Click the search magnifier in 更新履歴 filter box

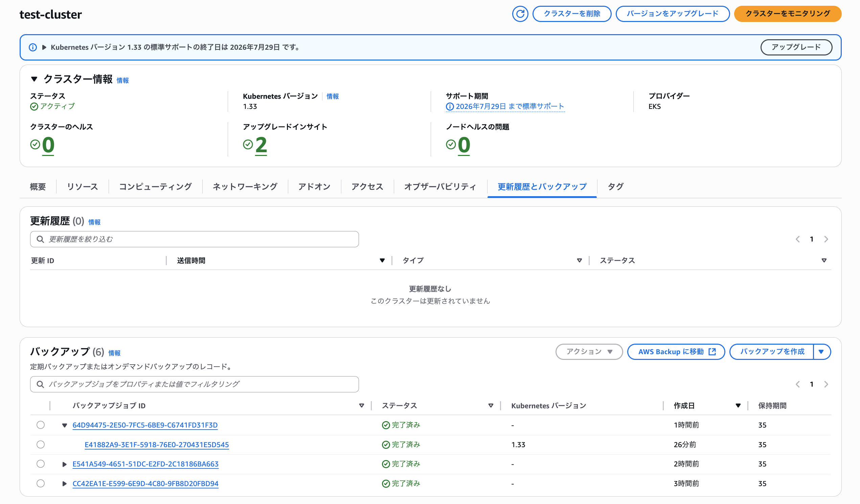(x=40, y=239)
